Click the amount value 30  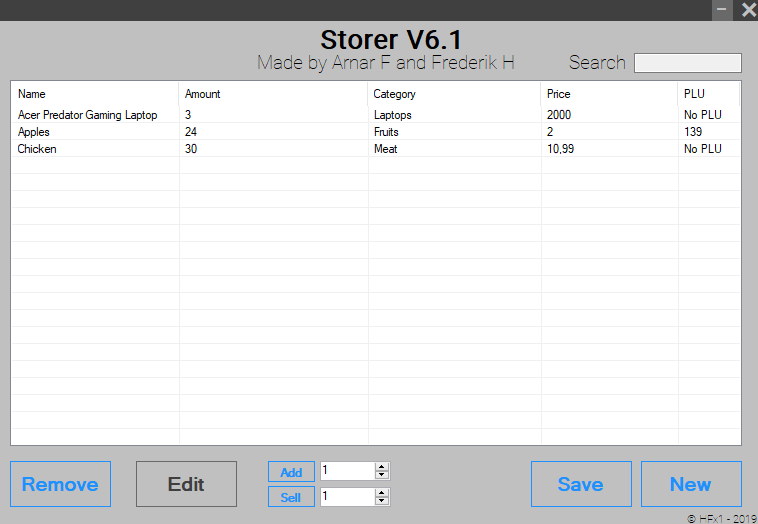click(x=191, y=148)
